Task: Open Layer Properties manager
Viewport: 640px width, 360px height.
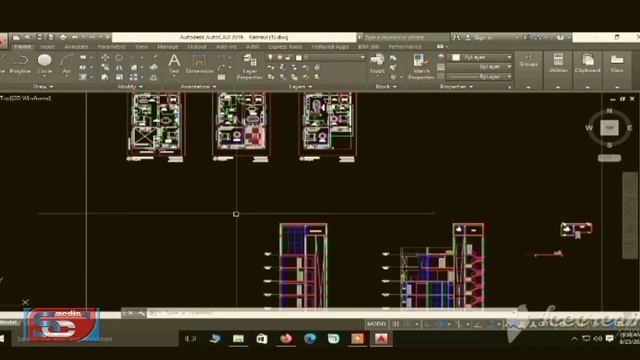Action: tap(249, 67)
